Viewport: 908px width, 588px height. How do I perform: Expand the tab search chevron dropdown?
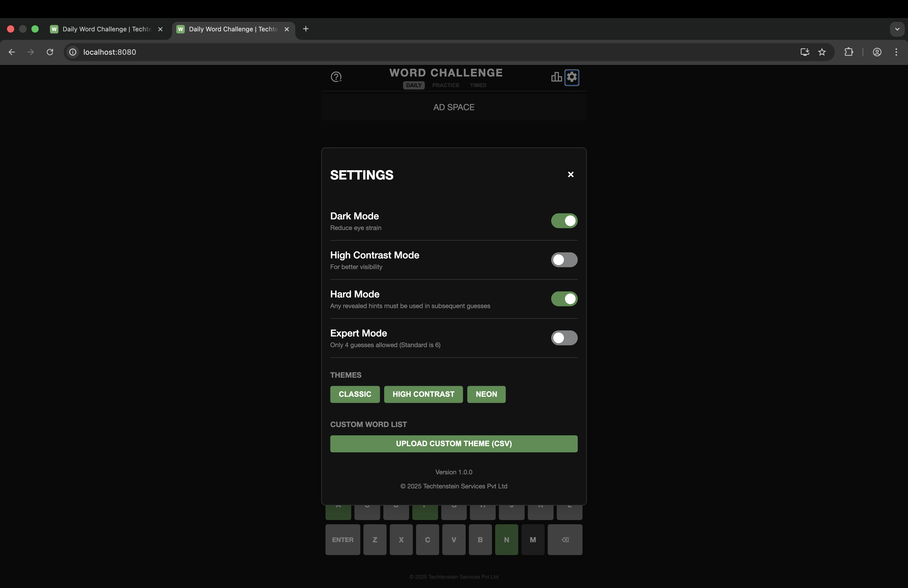[x=897, y=29]
